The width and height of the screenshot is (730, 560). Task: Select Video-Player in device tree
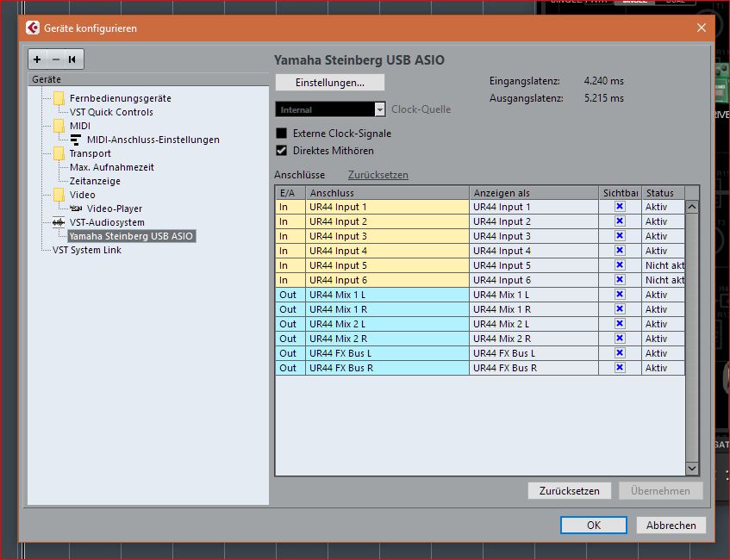(x=115, y=208)
